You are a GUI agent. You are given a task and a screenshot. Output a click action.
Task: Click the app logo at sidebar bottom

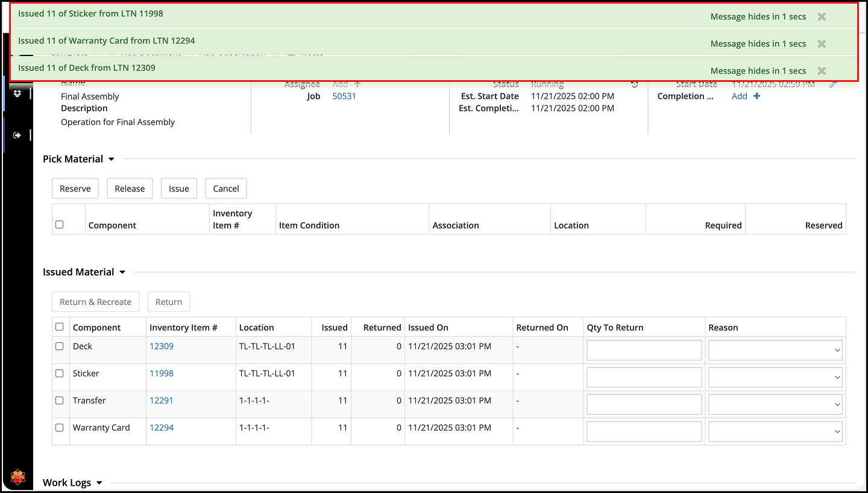coord(18,478)
